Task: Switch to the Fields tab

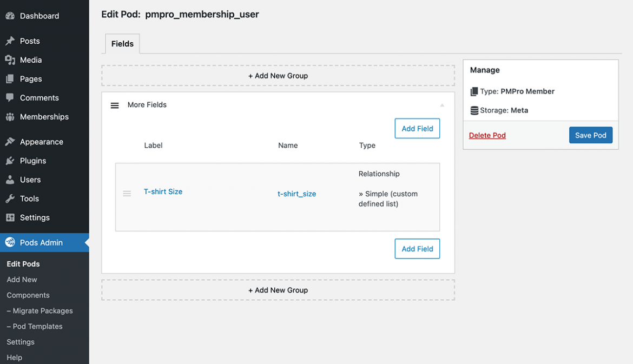Action: click(122, 43)
